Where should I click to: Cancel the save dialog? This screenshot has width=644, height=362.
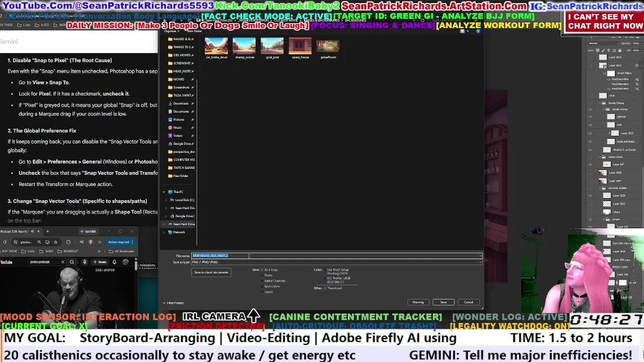(468, 302)
